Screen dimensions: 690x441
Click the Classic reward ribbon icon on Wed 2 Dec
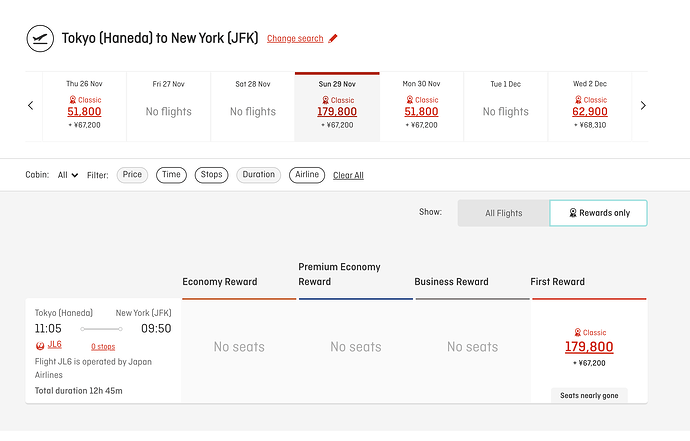(578, 100)
